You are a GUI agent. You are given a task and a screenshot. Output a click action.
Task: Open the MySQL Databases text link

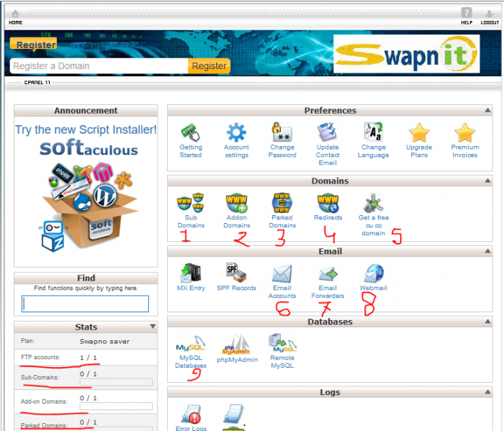click(191, 362)
